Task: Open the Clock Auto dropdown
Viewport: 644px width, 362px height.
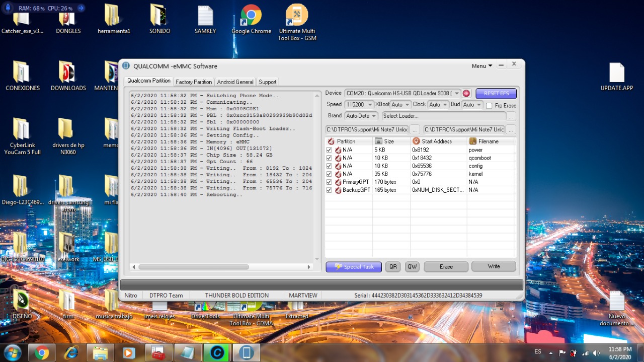Action: [x=438, y=105]
